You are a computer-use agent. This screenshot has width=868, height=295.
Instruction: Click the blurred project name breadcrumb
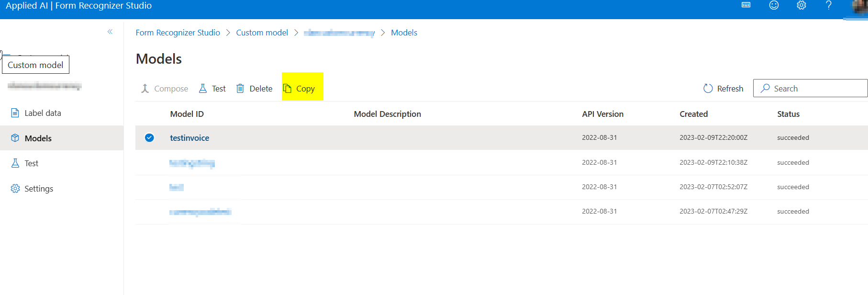[x=339, y=33]
